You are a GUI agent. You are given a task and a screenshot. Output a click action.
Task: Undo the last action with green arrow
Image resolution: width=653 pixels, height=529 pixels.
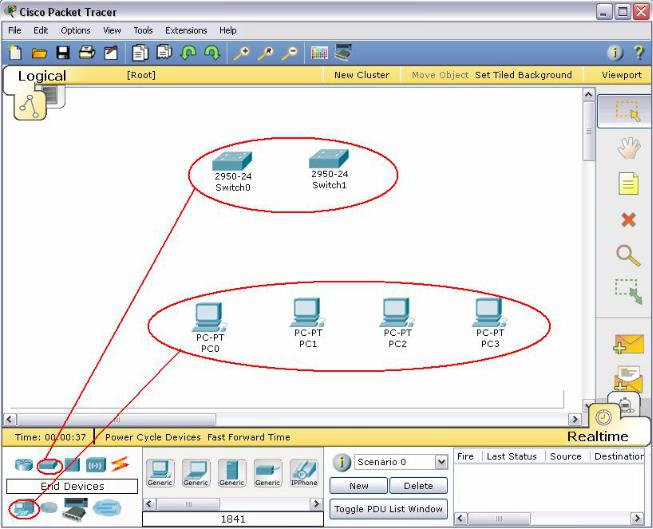click(x=188, y=53)
